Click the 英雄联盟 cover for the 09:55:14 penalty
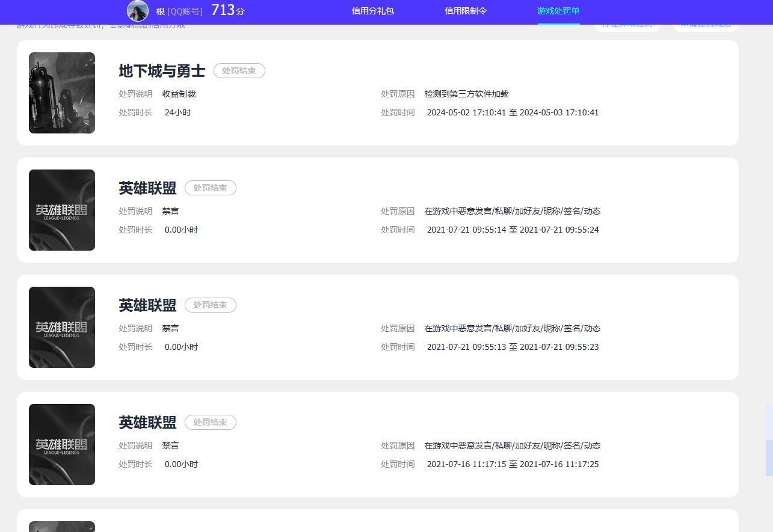 pos(62,210)
